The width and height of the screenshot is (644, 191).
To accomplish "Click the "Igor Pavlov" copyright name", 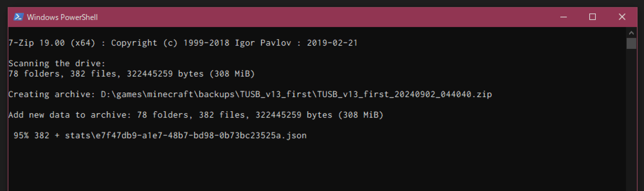I will click(x=263, y=43).
